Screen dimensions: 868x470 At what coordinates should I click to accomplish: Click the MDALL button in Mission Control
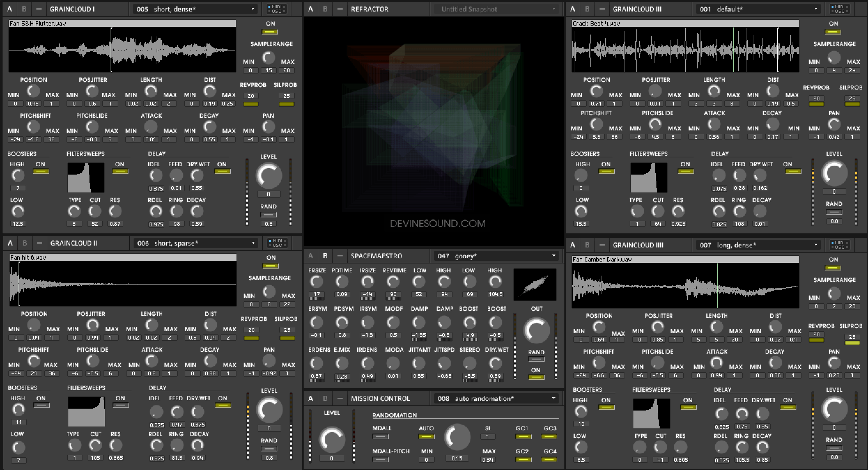coord(380,437)
